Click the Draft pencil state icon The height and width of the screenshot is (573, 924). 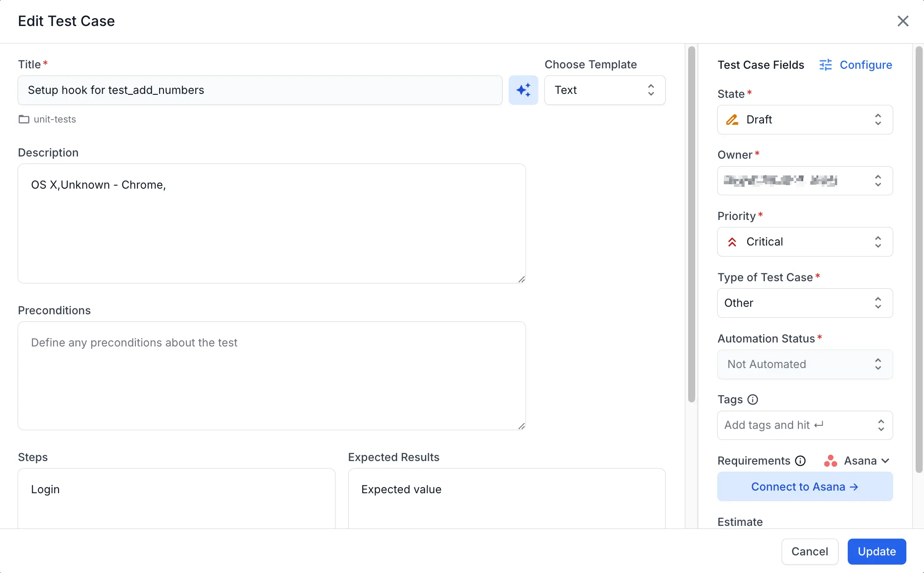732,119
